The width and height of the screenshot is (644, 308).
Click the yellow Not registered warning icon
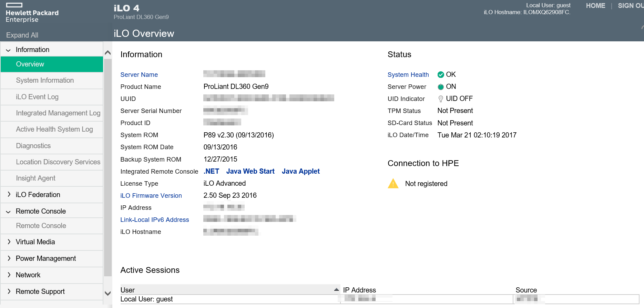pos(393,184)
